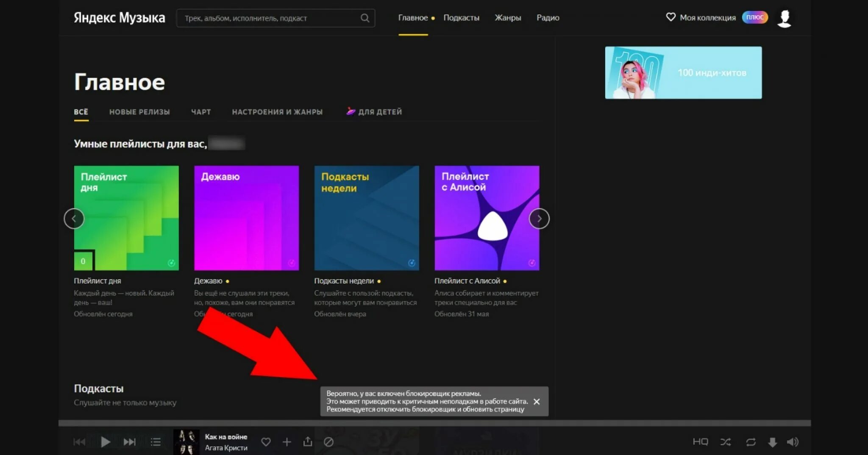Open Моя коллекция heart icon
Screen dimensions: 868x455
pos(670,17)
